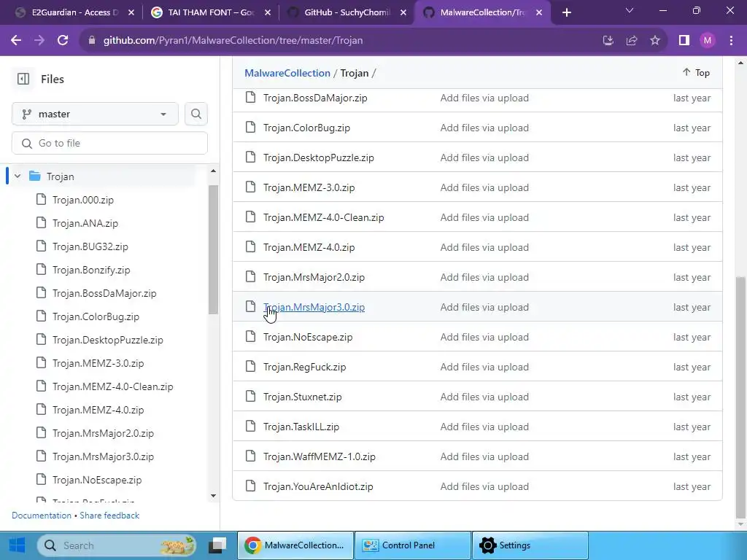Image resolution: width=747 pixels, height=560 pixels.
Task: Select Trojan.Bonzify.zip in the file tree
Action: point(91,270)
